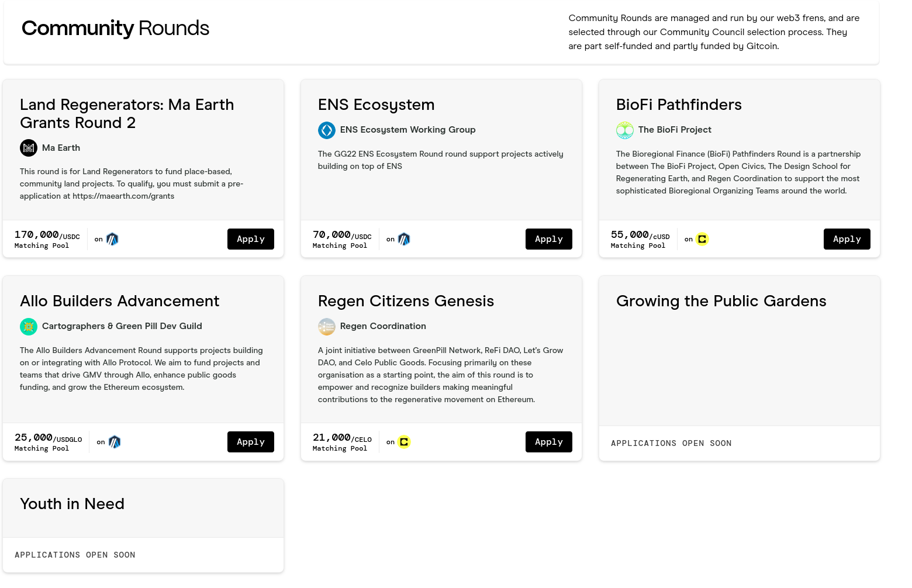Click the Regen Citizens joint initiative description
912x588 pixels.
pyautogui.click(x=440, y=375)
